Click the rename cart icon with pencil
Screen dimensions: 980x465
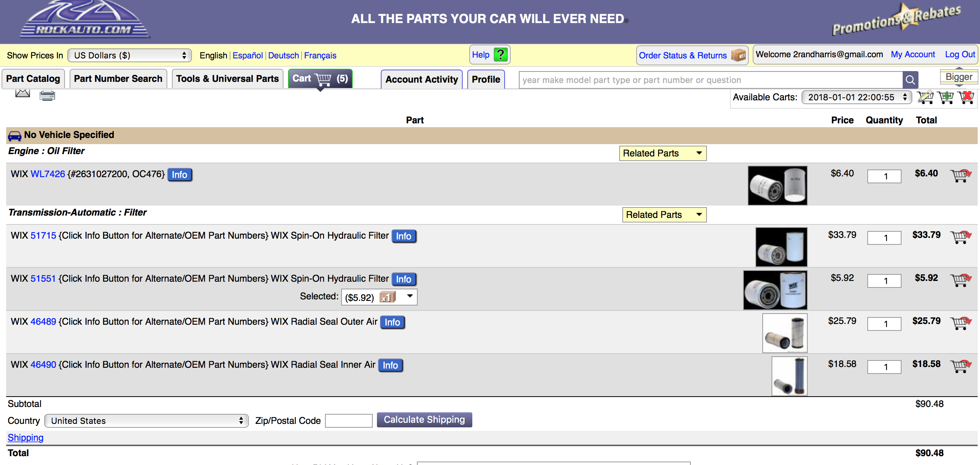[925, 97]
